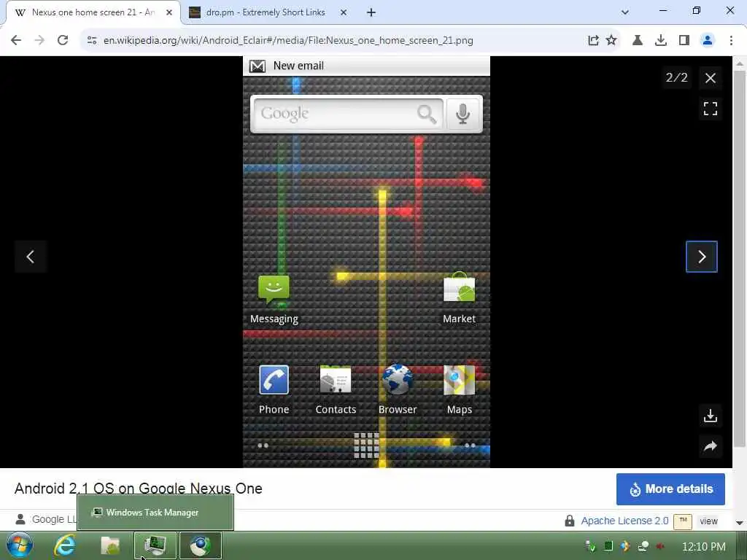
Task: Click the red volume tray icon
Action: [x=659, y=546]
